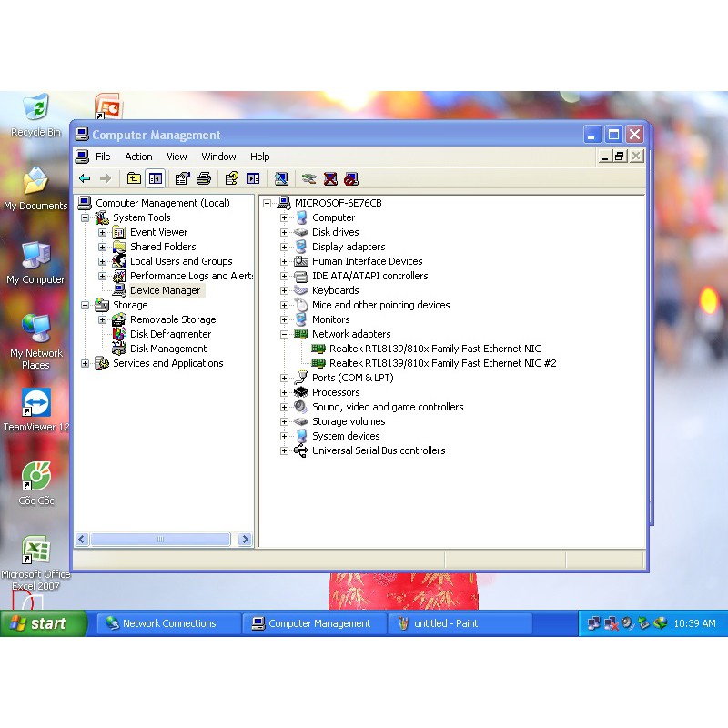Image resolution: width=728 pixels, height=728 pixels.
Task: Click the Update driver toolbar icon
Action: coord(308,178)
